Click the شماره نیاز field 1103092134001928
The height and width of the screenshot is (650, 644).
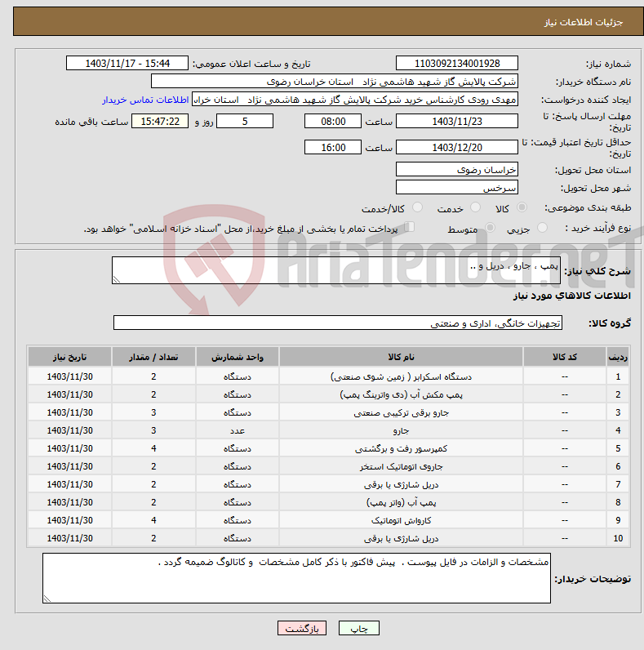457,64
